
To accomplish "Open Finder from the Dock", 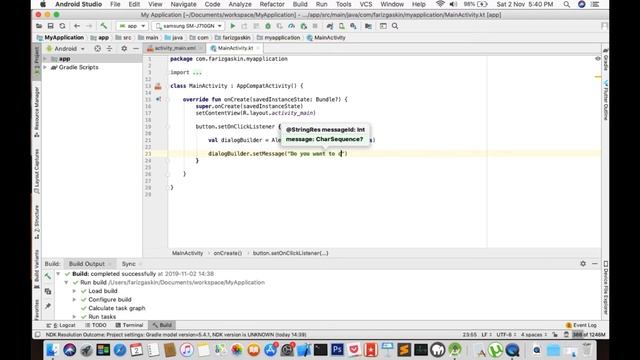I will coord(52,350).
